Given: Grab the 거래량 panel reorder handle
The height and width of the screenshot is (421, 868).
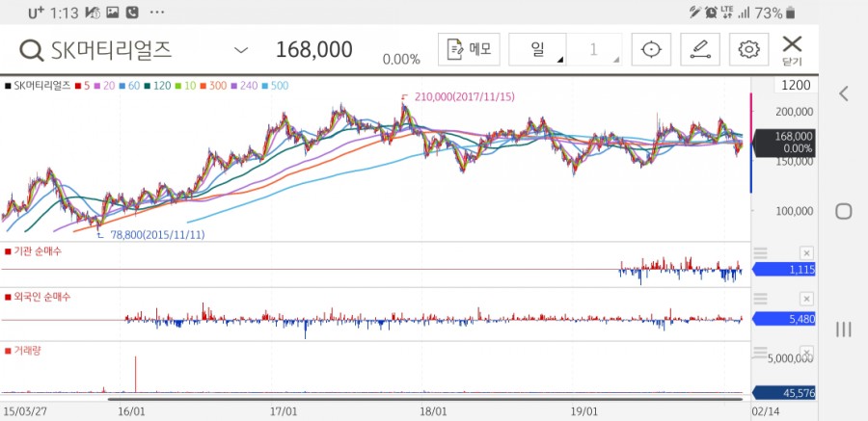Looking at the screenshot, I should tap(761, 352).
